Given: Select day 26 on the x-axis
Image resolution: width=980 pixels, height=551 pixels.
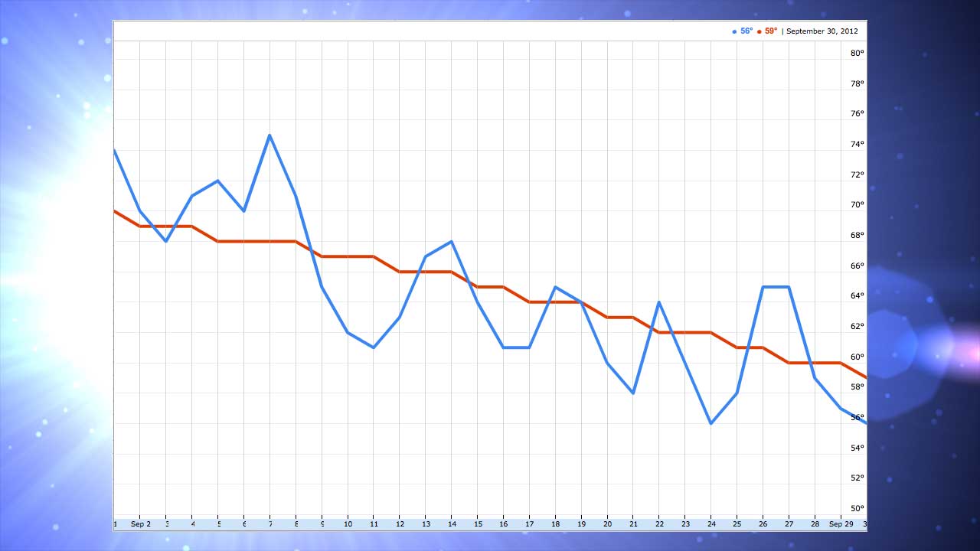Looking at the screenshot, I should pyautogui.click(x=763, y=524).
